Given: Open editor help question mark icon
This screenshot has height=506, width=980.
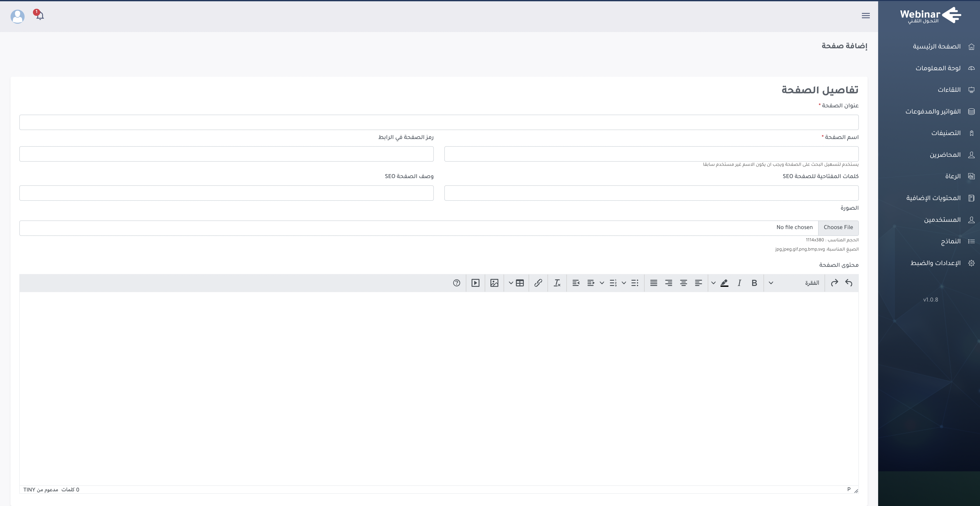Looking at the screenshot, I should 457,283.
